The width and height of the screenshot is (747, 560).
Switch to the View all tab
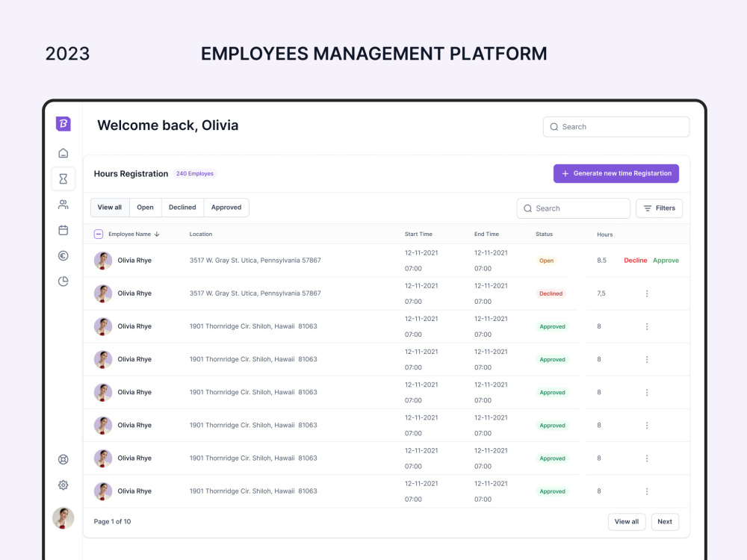[110, 208]
